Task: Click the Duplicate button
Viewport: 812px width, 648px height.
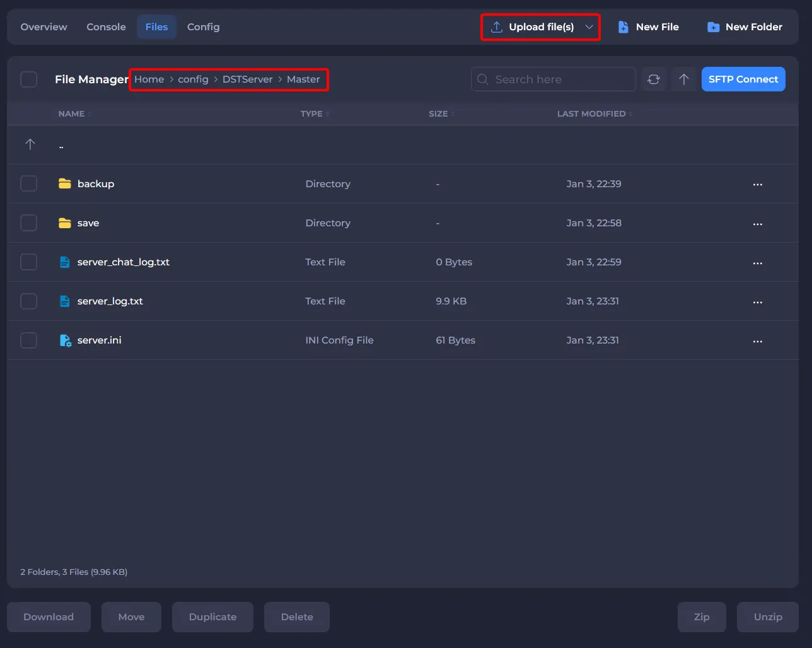Action: coord(212,617)
